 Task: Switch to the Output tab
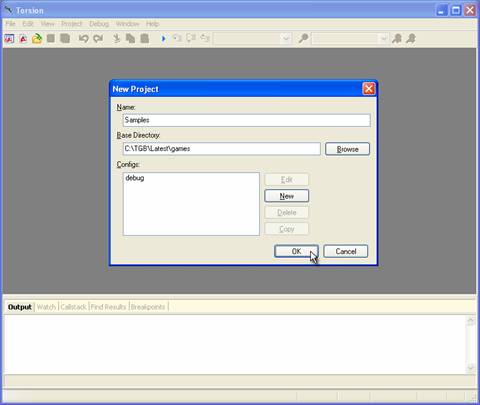[x=20, y=307]
